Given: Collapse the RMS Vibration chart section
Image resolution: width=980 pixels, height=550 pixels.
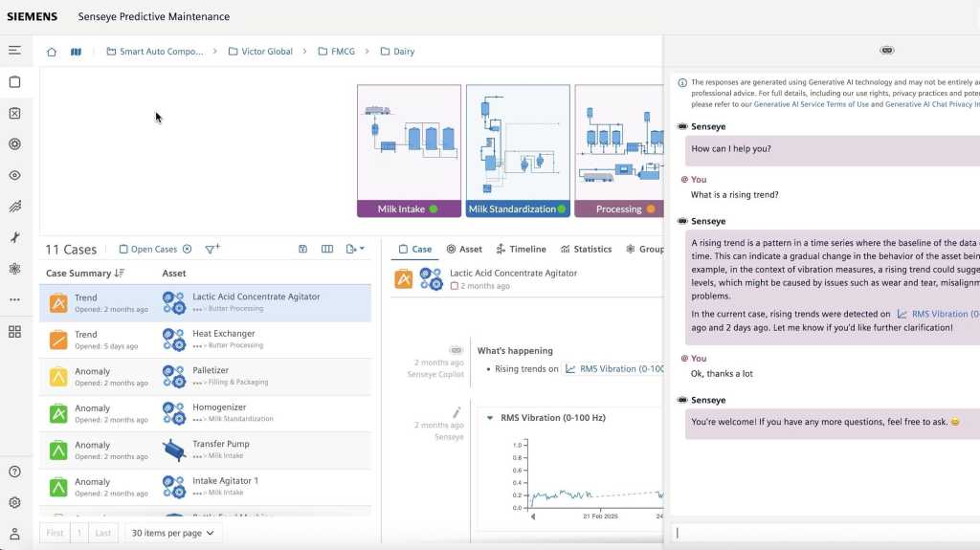Looking at the screenshot, I should [490, 417].
